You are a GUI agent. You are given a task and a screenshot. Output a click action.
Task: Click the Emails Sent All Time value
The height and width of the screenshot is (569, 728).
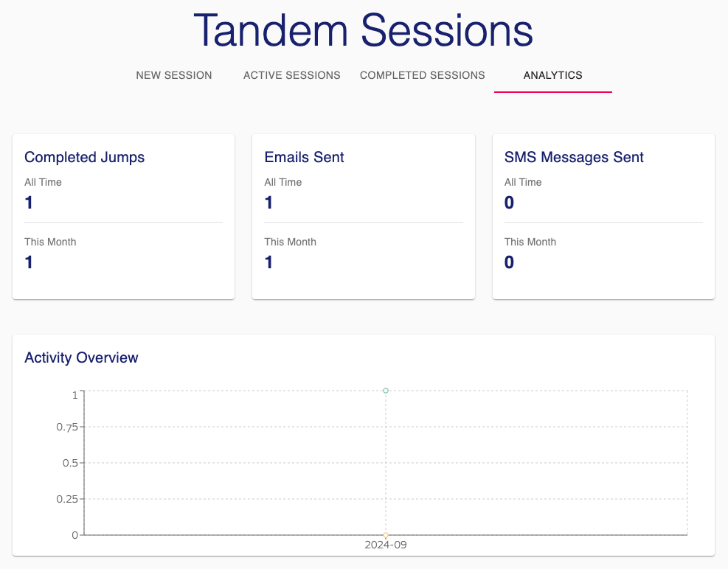[x=268, y=203]
